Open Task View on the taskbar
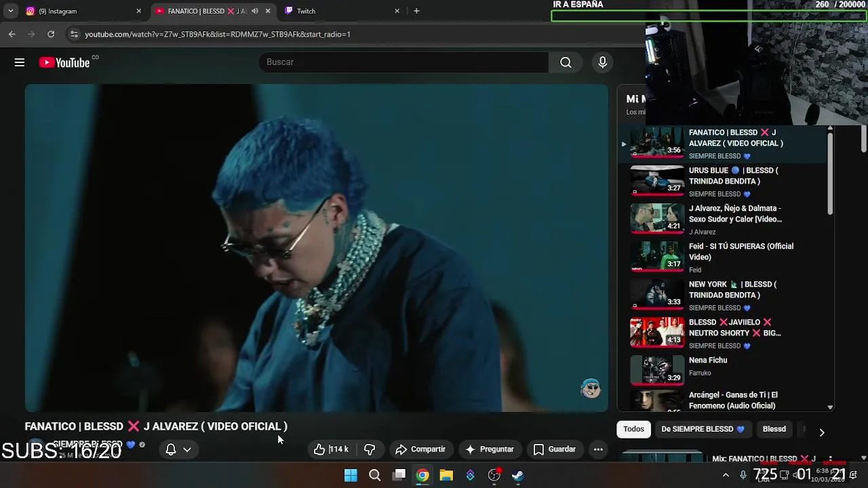 [399, 475]
